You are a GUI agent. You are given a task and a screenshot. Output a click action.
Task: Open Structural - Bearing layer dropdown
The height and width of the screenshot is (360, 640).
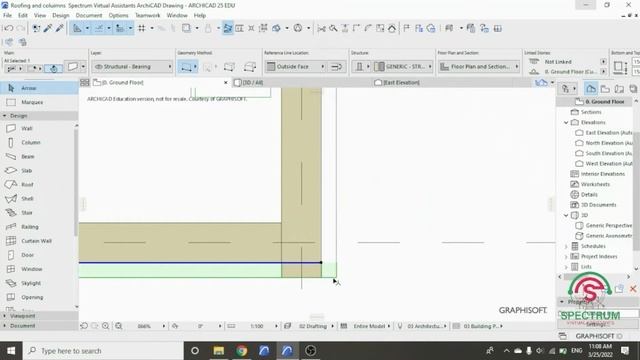132,67
